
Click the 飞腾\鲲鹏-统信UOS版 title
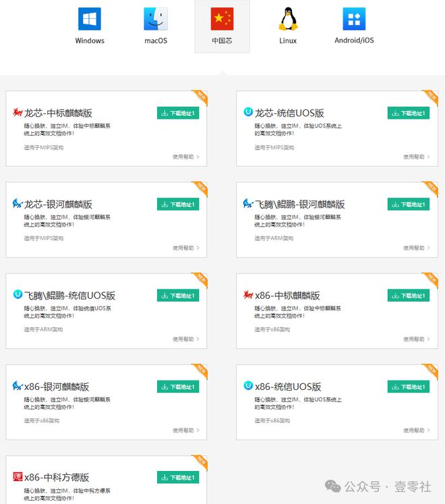point(69,296)
